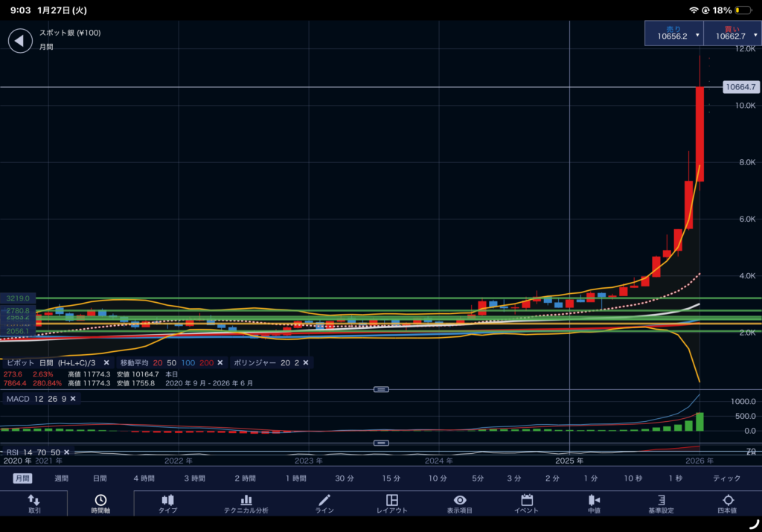Remove the ボリンジャー 20 2 indicator
762x532 pixels.
(305, 362)
